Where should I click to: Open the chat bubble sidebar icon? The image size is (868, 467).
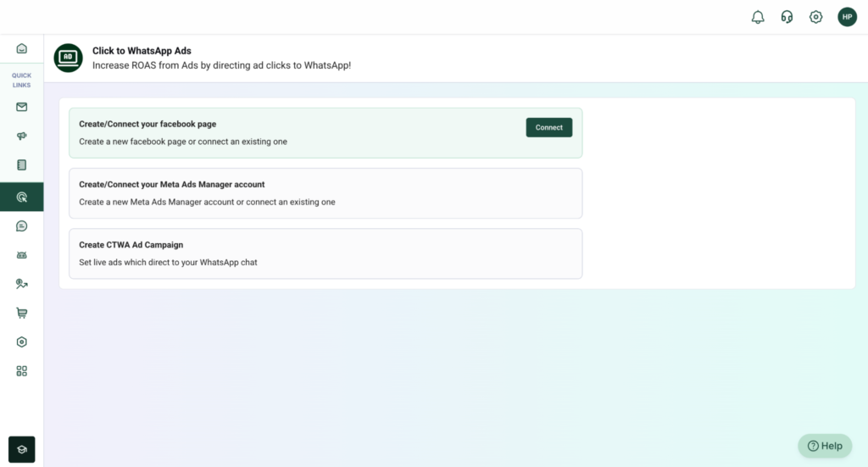(21, 225)
